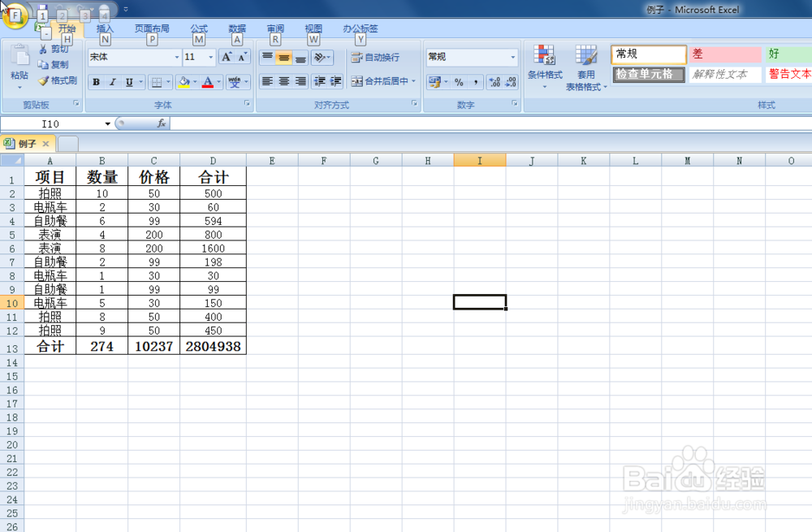Viewport: 812px width, 532px height.
Task: Toggle bottom vertical alignment
Action: tap(300, 57)
